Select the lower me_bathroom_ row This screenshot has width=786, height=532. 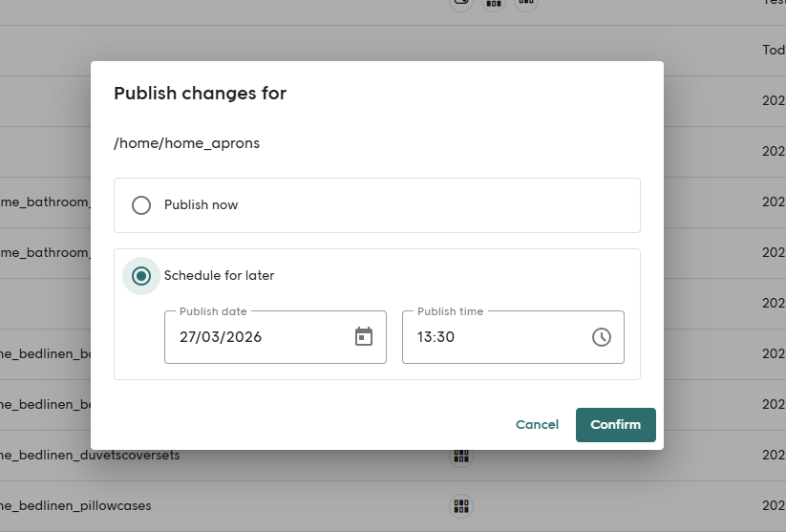tap(45, 253)
